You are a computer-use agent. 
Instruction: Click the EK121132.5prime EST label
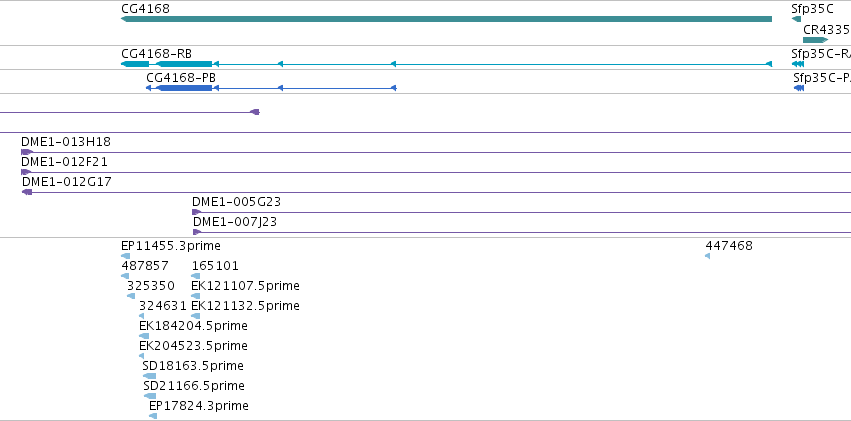pyautogui.click(x=245, y=306)
